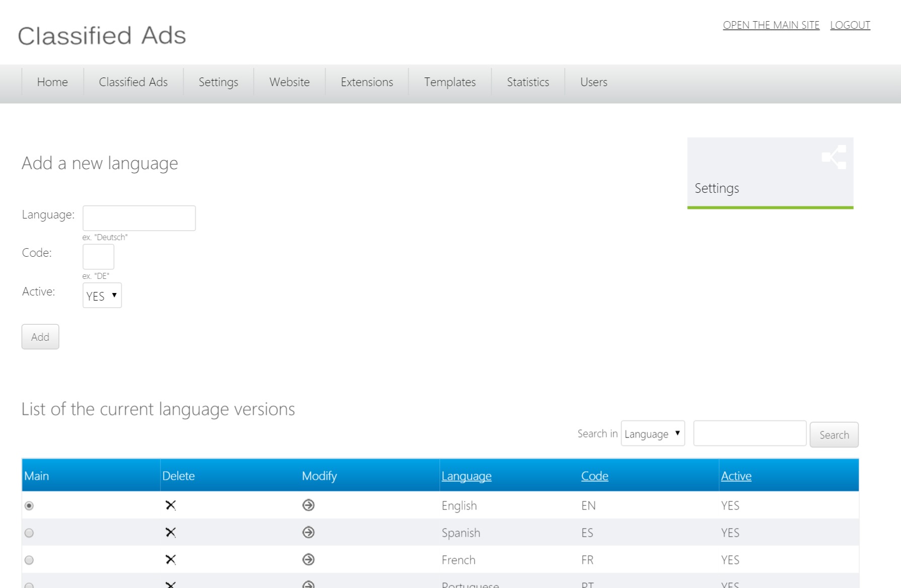
Task: Delete the French language version
Action: coord(171,559)
